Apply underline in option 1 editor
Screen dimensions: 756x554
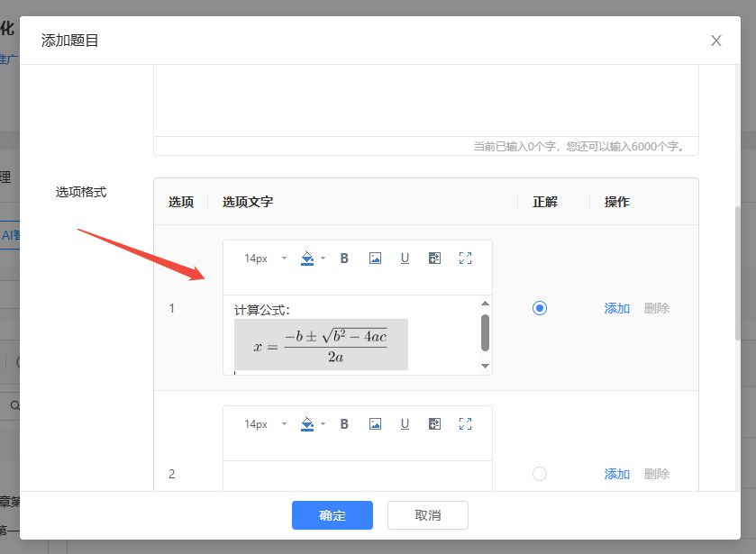click(405, 259)
